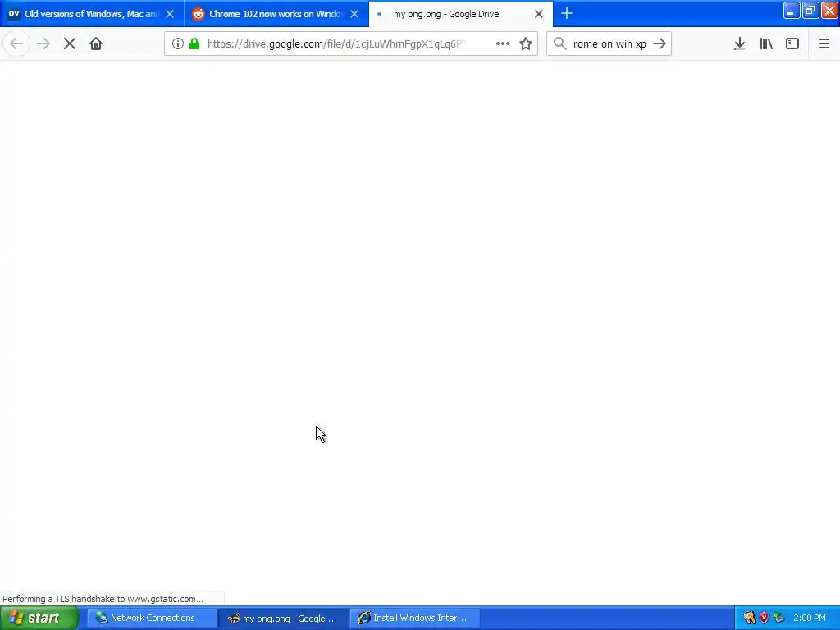Image resolution: width=840 pixels, height=630 pixels.
Task: Close the Old versions of Windows tab
Action: click(x=170, y=14)
